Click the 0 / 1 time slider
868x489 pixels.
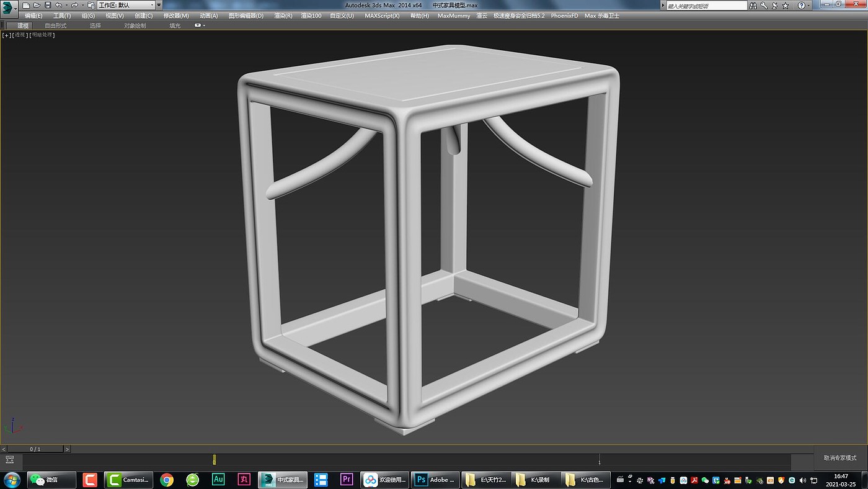click(x=35, y=449)
